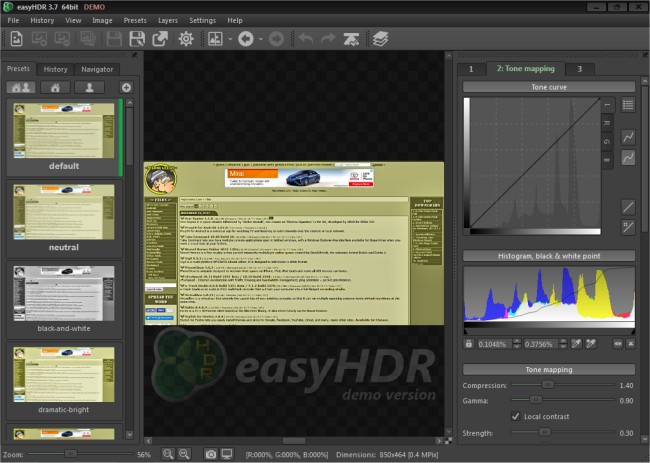
Task: Click the export/share arrow toolbar icon
Action: [161, 39]
